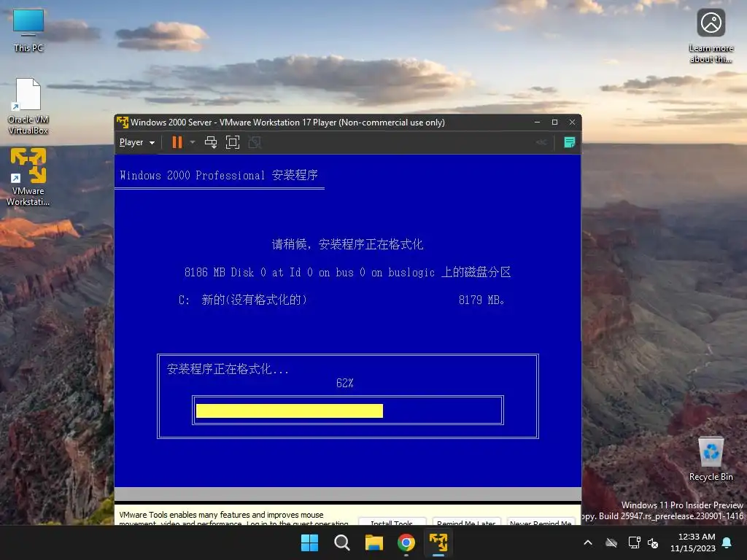Click the yellow formatting progress bar
This screenshot has width=747, height=560.
pyautogui.click(x=289, y=411)
